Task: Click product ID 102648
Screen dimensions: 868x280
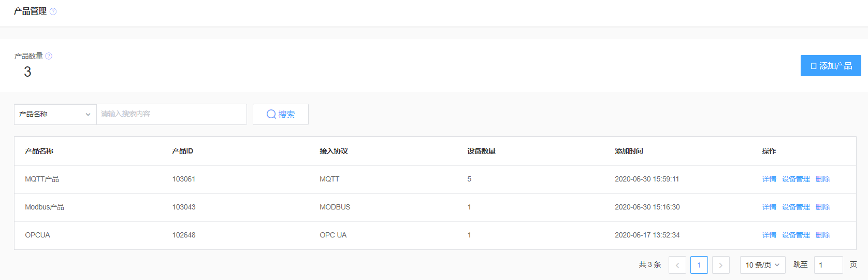Action: [184, 235]
